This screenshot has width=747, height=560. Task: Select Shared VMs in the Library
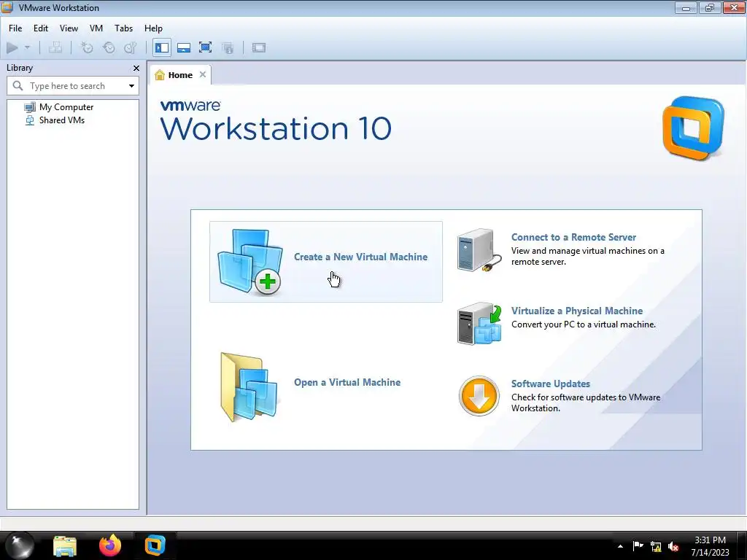pos(62,120)
